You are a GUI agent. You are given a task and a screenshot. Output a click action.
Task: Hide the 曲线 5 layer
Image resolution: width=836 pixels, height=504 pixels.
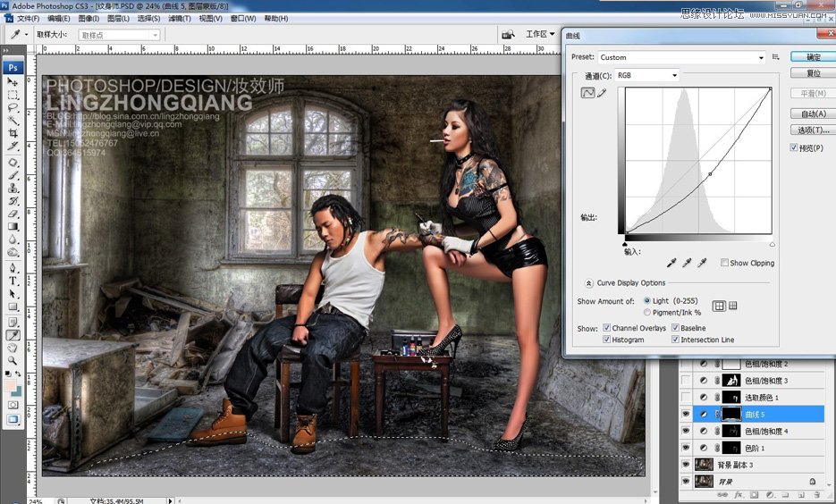(686, 414)
